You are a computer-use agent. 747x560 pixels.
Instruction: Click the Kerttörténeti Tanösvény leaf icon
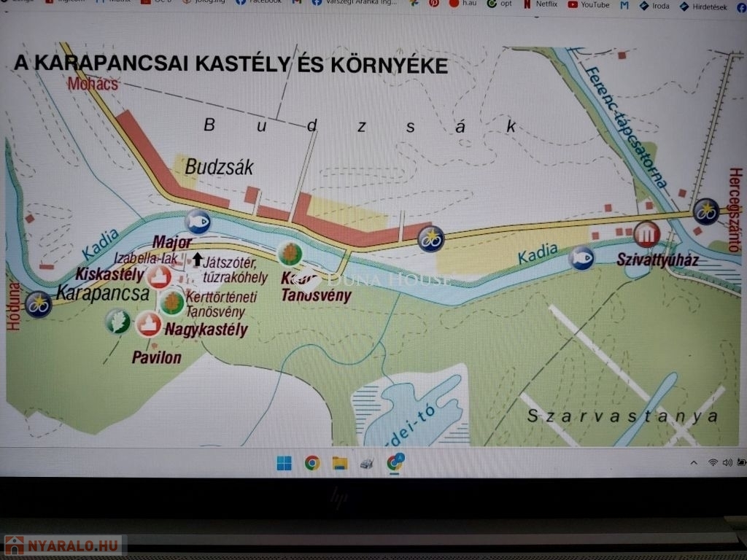click(171, 303)
